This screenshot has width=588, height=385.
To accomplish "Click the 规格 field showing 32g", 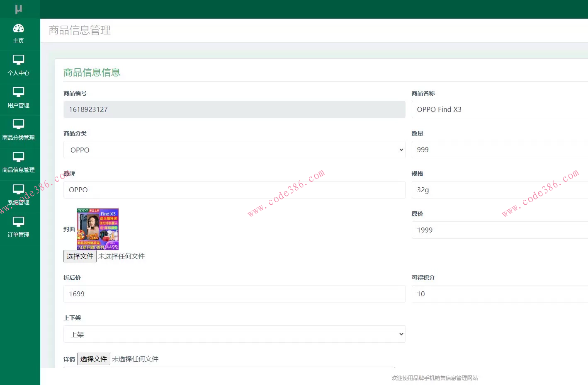I will pos(500,190).
